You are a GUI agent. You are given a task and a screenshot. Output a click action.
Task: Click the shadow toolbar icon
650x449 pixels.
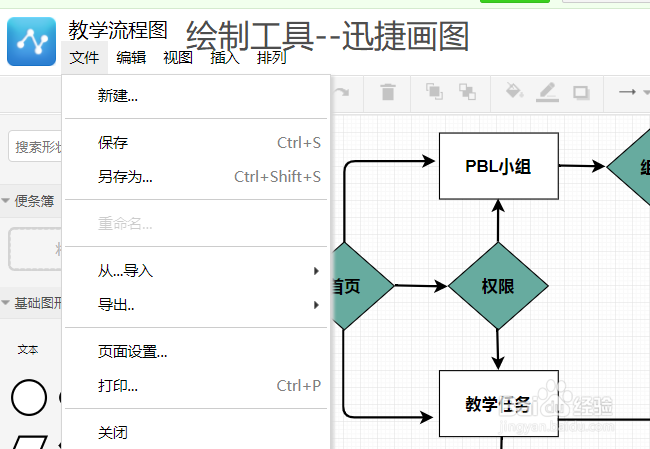(581, 92)
